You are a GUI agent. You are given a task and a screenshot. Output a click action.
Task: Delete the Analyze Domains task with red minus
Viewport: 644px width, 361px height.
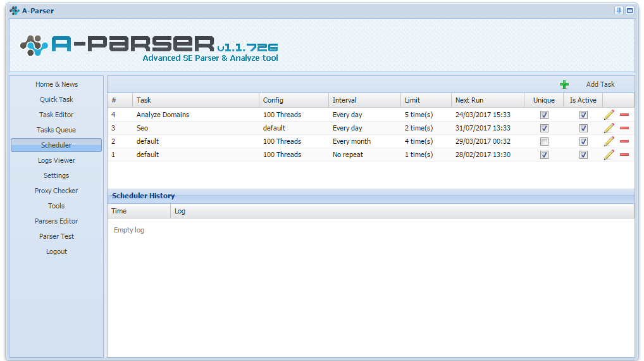(624, 115)
